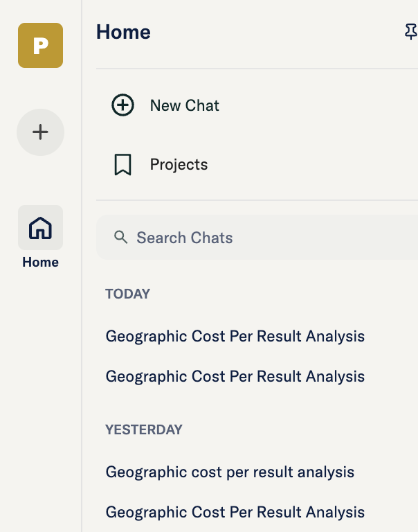
Task: Click the horizontal separator below Projects
Action: click(256, 200)
